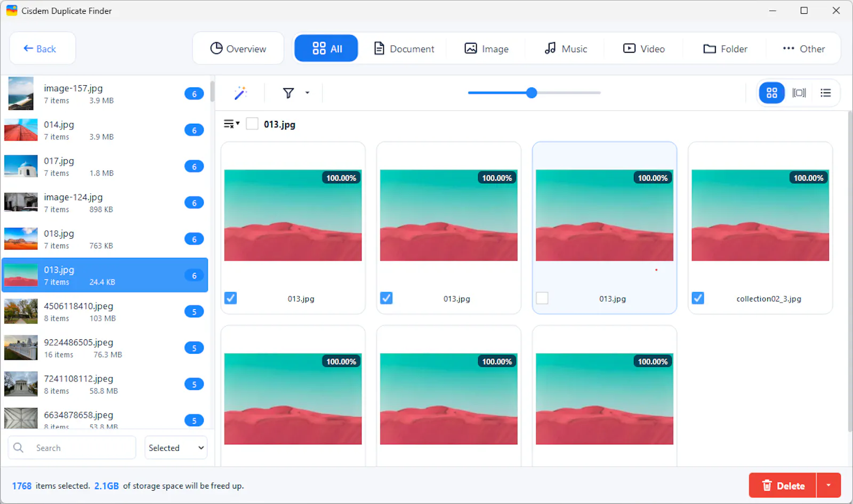Switch to the Video tab
Screen dimensions: 853x504
(644, 48)
